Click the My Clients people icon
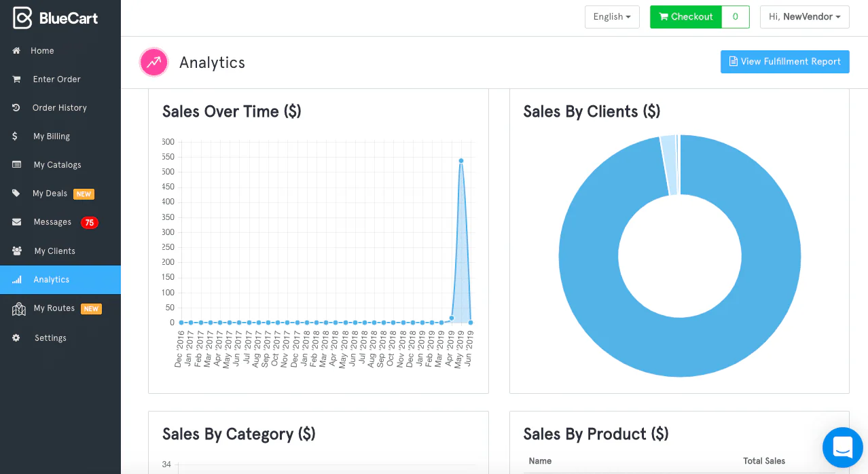The height and width of the screenshot is (474, 868). (x=17, y=251)
